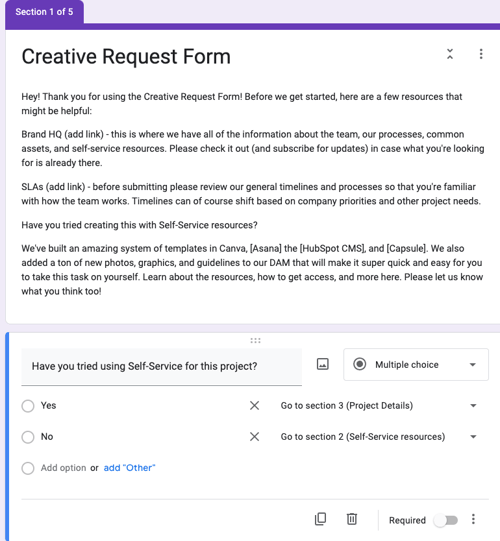Click the Creative Request Form title
Screen dimensions: 500x541
126,56
